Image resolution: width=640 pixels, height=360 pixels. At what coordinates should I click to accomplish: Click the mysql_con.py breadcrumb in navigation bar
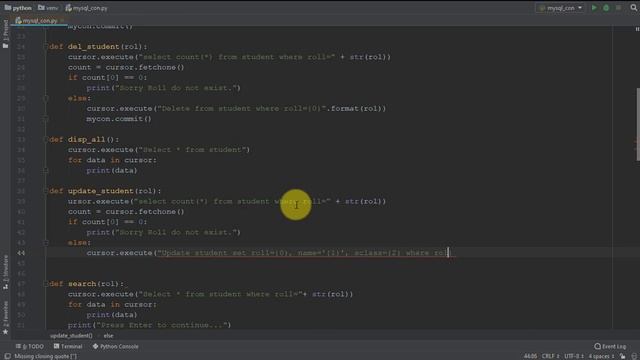click(86, 8)
